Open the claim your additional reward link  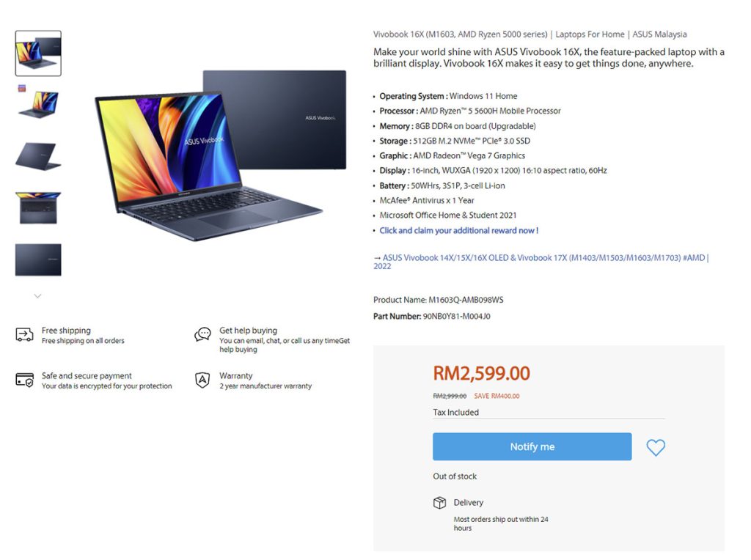(459, 230)
